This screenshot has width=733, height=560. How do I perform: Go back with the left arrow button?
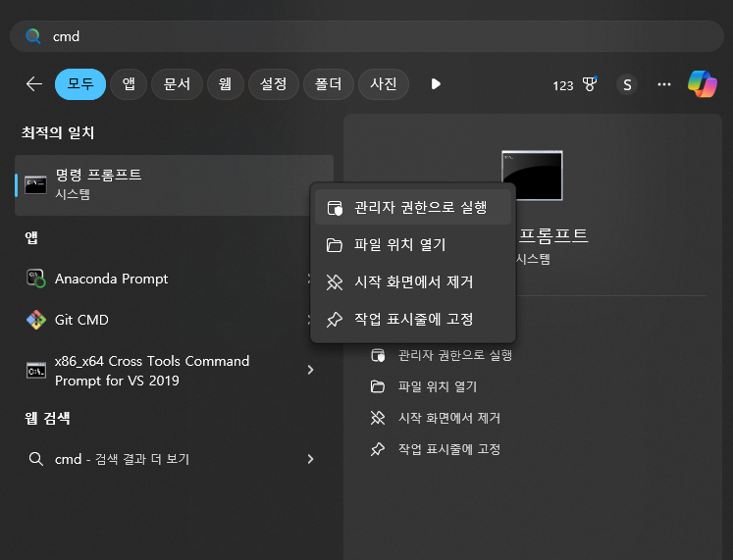34,84
